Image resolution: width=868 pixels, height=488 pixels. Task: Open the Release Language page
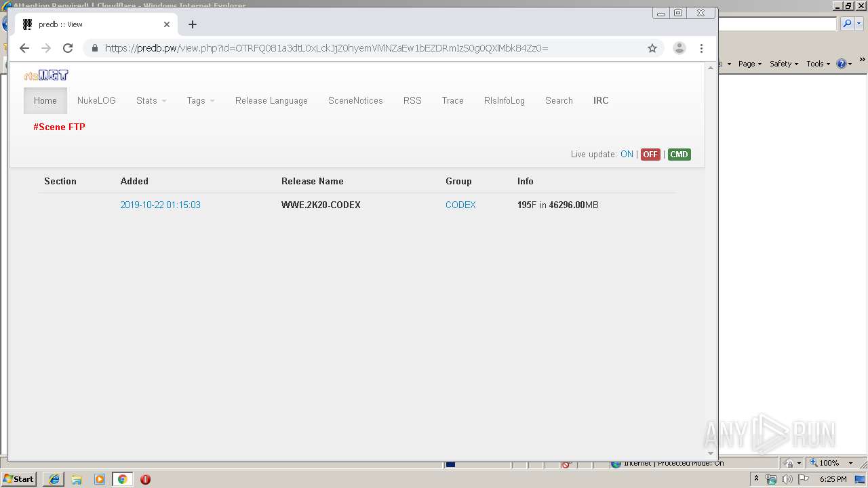click(x=271, y=100)
